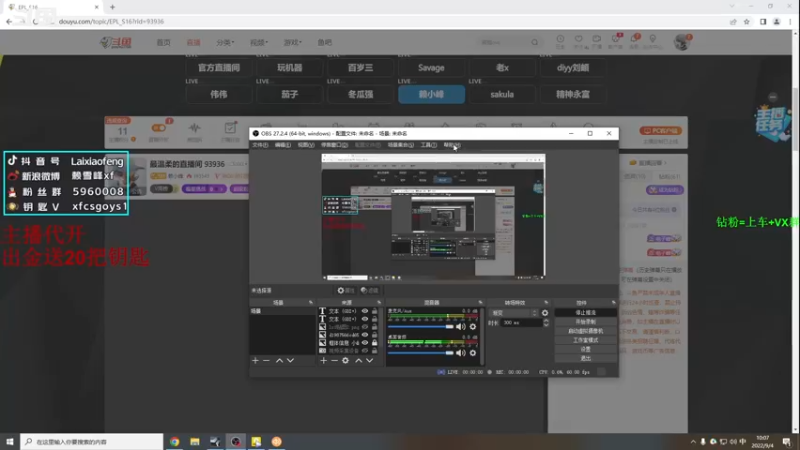Open Douyu user avatar in header
800x450 pixels.
(x=681, y=42)
